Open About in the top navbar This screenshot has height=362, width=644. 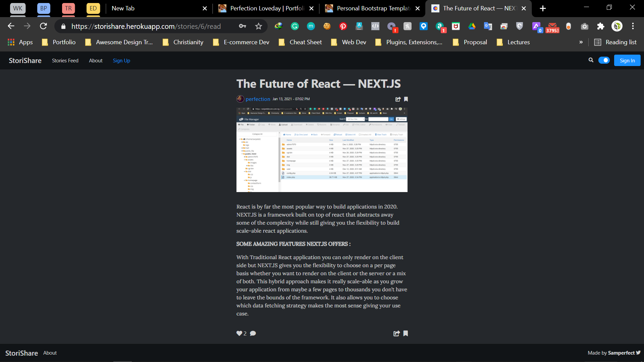tap(96, 60)
